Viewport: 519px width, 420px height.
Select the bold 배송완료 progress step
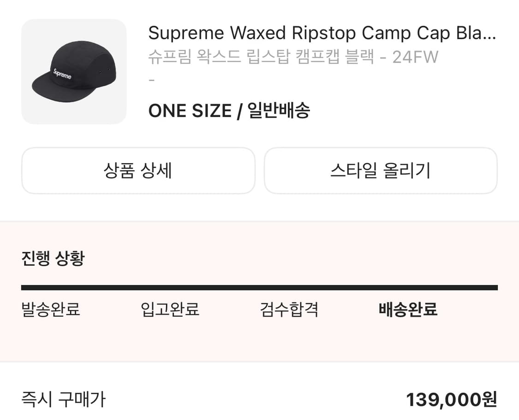point(408,309)
